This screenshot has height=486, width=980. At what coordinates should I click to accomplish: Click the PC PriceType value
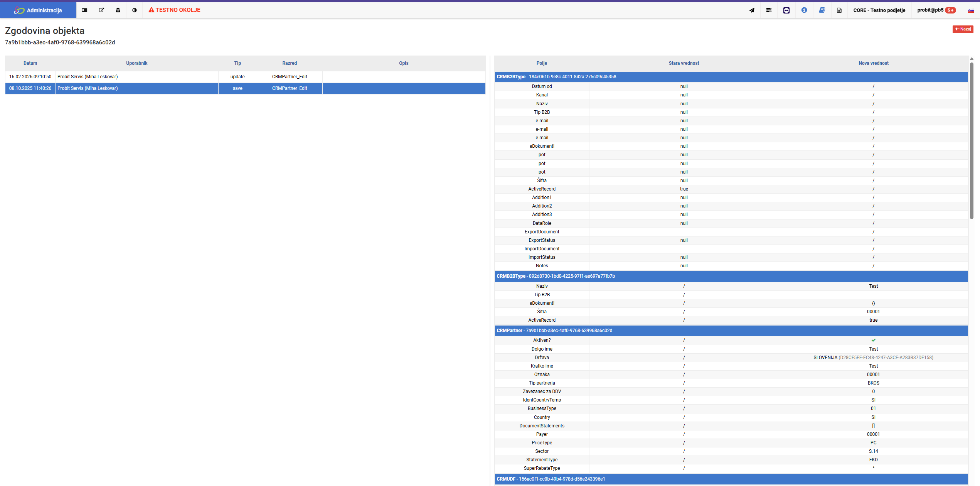tap(874, 443)
